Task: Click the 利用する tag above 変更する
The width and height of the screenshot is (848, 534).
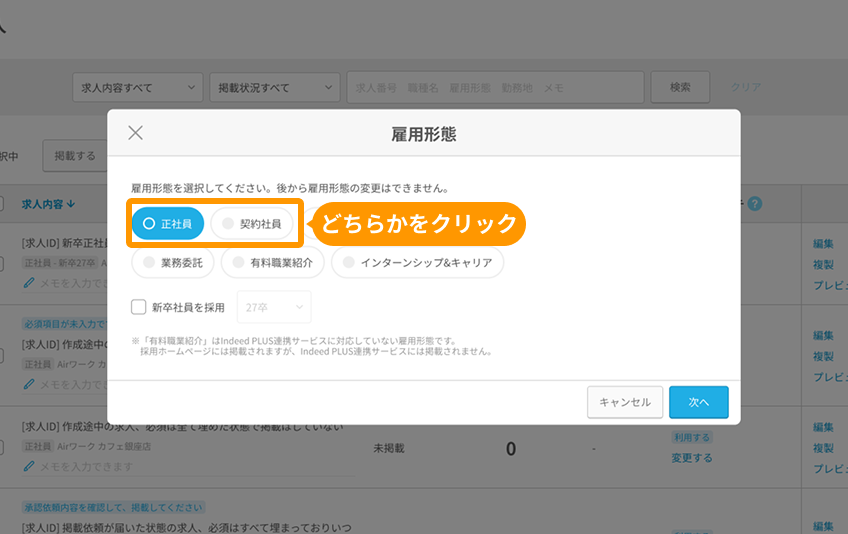Action: click(692, 437)
